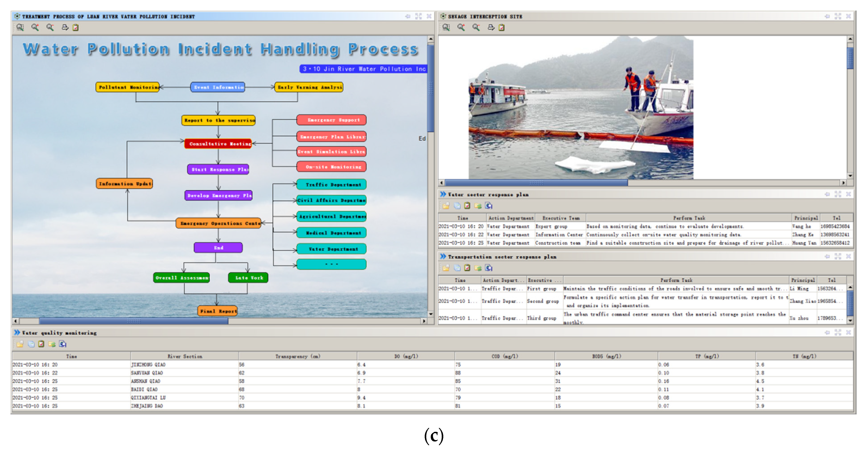The height and width of the screenshot is (454, 868).
Task: Click scroll-down arrow of Transportation plan table
Action: pyautogui.click(x=850, y=320)
